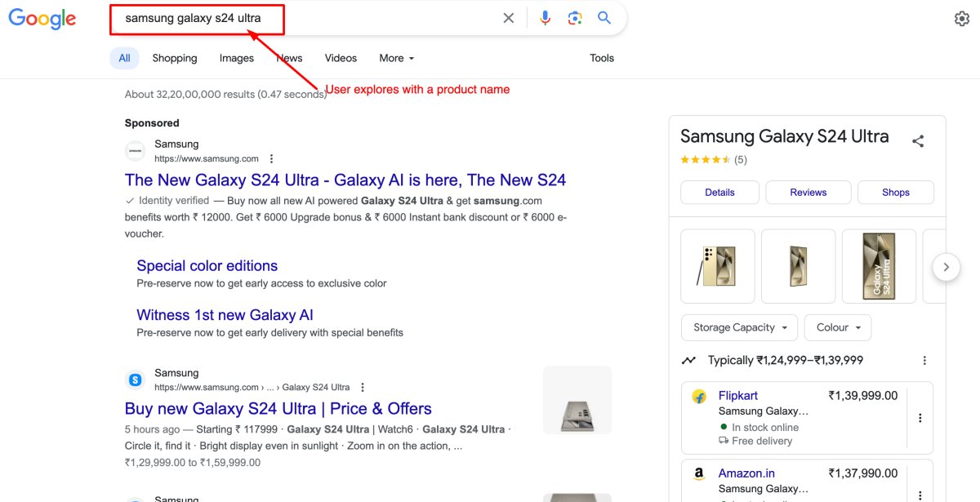
Task: Click the blue magnifier search icon
Action: click(x=604, y=18)
